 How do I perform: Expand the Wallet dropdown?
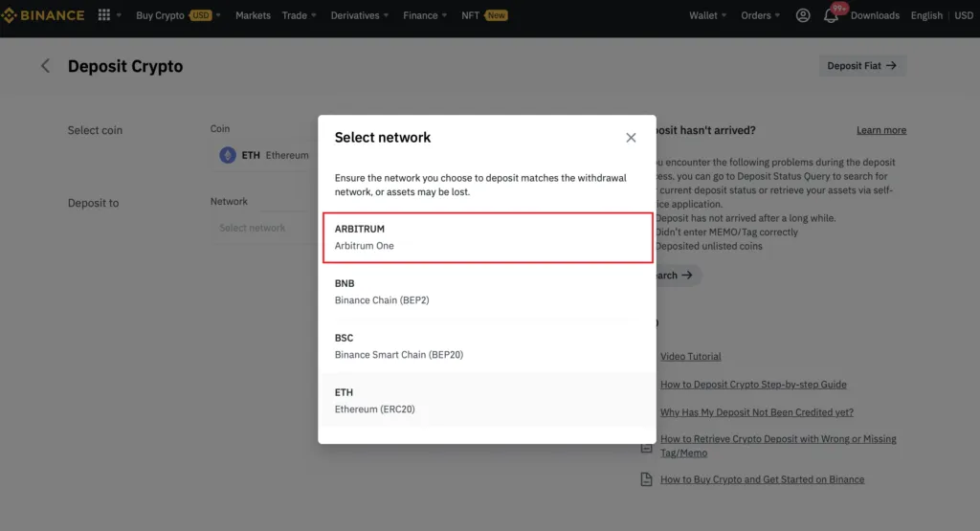707,15
